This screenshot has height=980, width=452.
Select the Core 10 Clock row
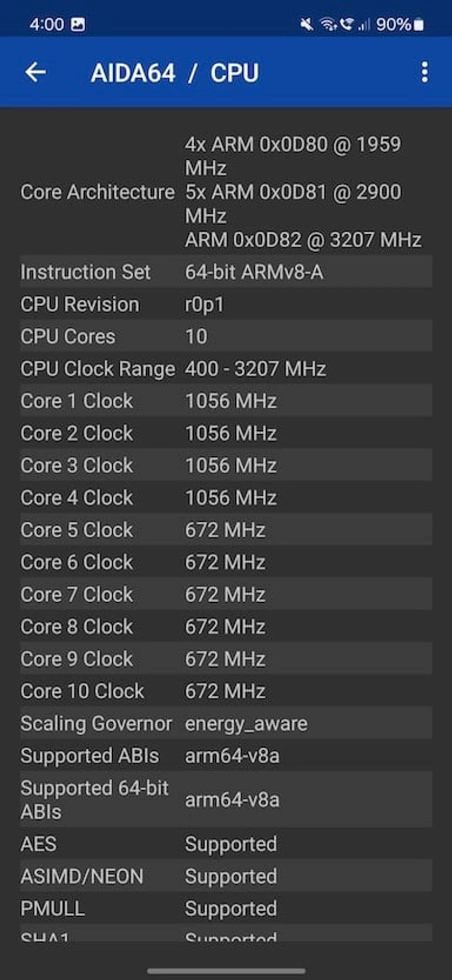coord(226,691)
